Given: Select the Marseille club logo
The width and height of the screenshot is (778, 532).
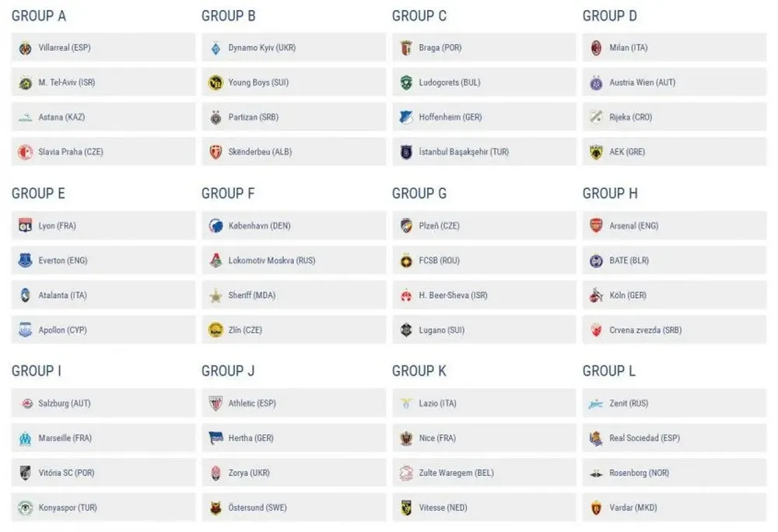Looking at the screenshot, I should [26, 439].
